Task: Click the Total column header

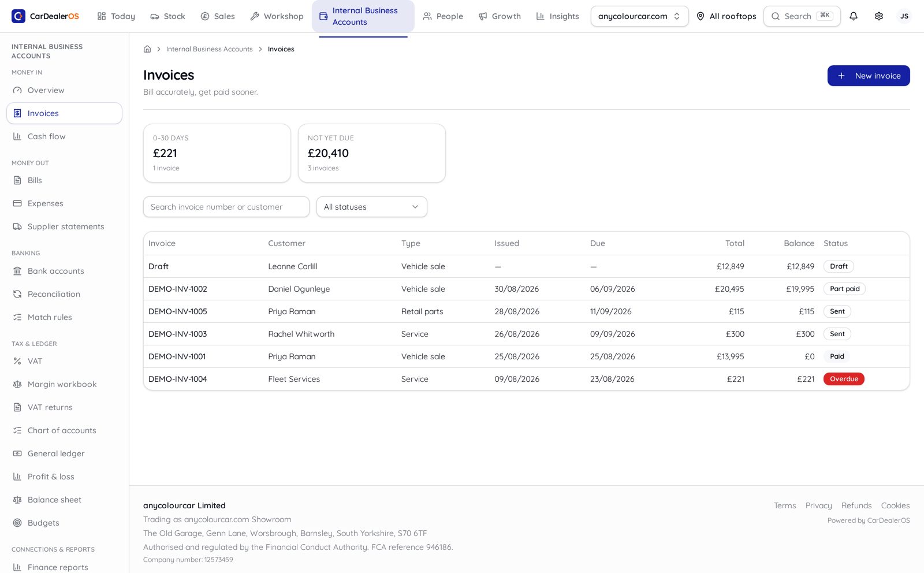Action: [735, 243]
